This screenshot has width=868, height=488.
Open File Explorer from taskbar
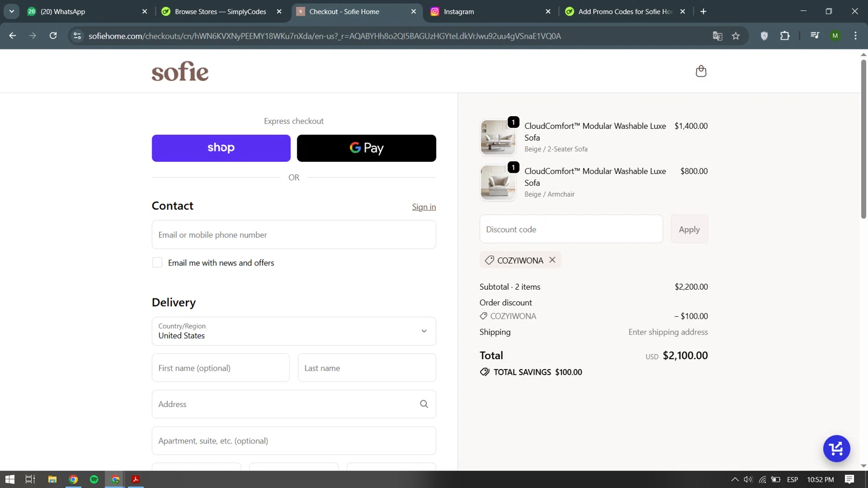(x=52, y=479)
